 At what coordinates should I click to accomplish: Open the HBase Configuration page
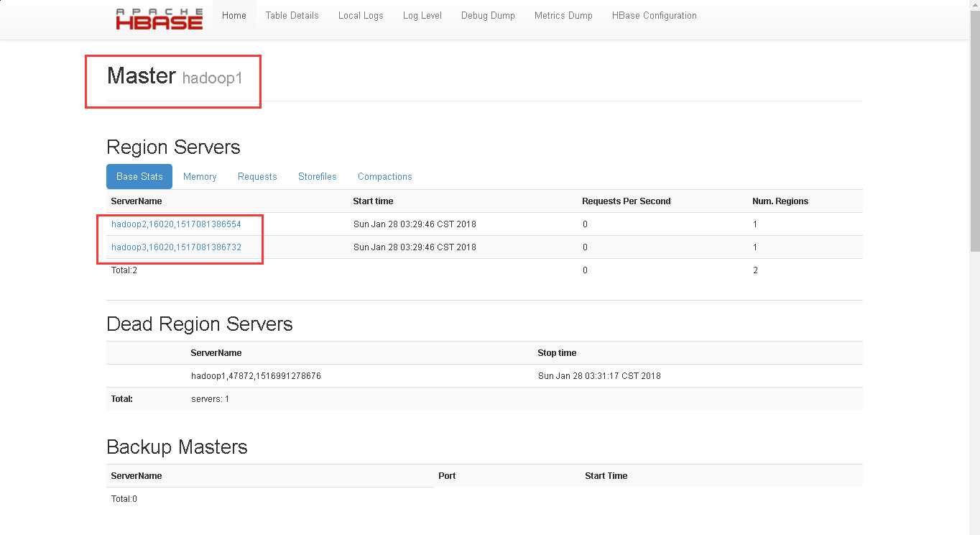pyautogui.click(x=655, y=15)
